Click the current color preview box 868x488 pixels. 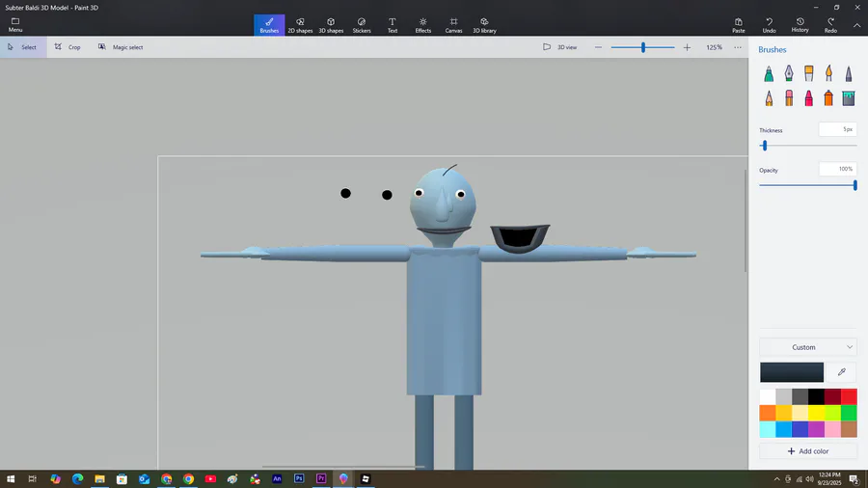point(792,372)
